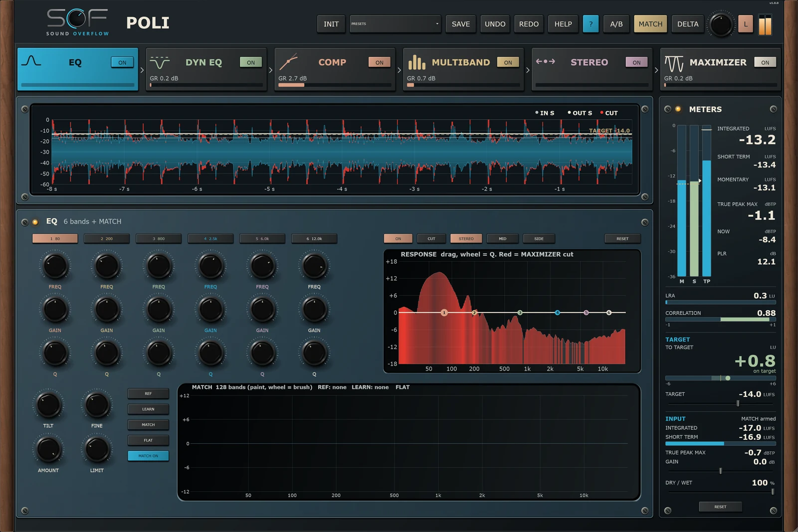Select EQ node 3 on the response graph
The image size is (798, 532).
pos(520,313)
